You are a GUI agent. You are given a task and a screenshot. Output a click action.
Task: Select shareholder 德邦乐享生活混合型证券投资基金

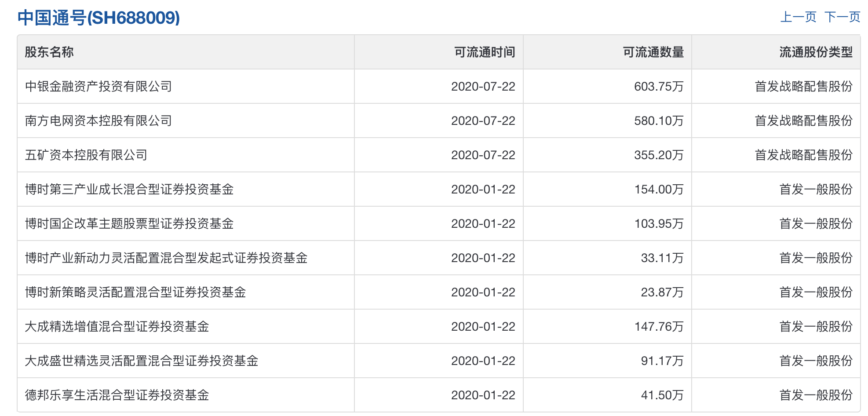[117, 395]
